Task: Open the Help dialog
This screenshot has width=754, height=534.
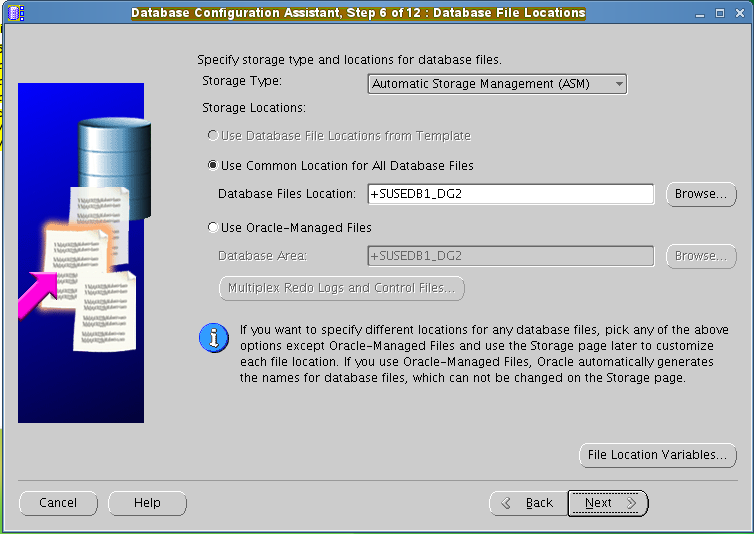Action: [147, 503]
